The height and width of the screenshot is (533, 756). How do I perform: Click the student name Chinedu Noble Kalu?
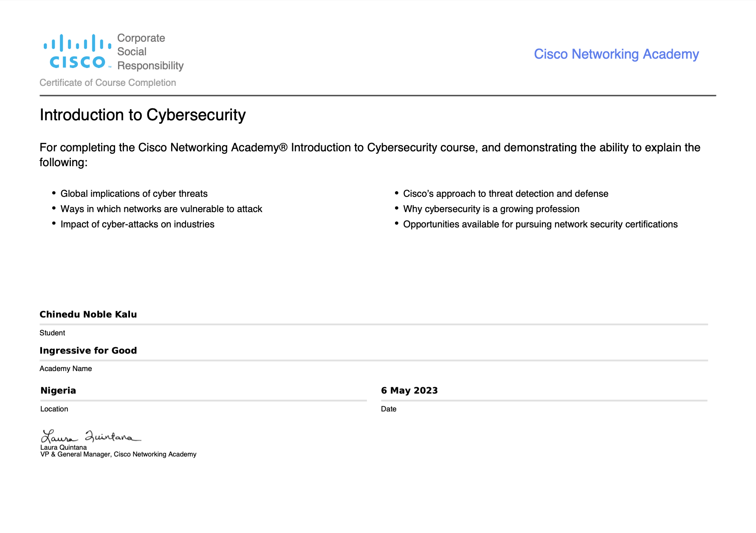pos(88,315)
